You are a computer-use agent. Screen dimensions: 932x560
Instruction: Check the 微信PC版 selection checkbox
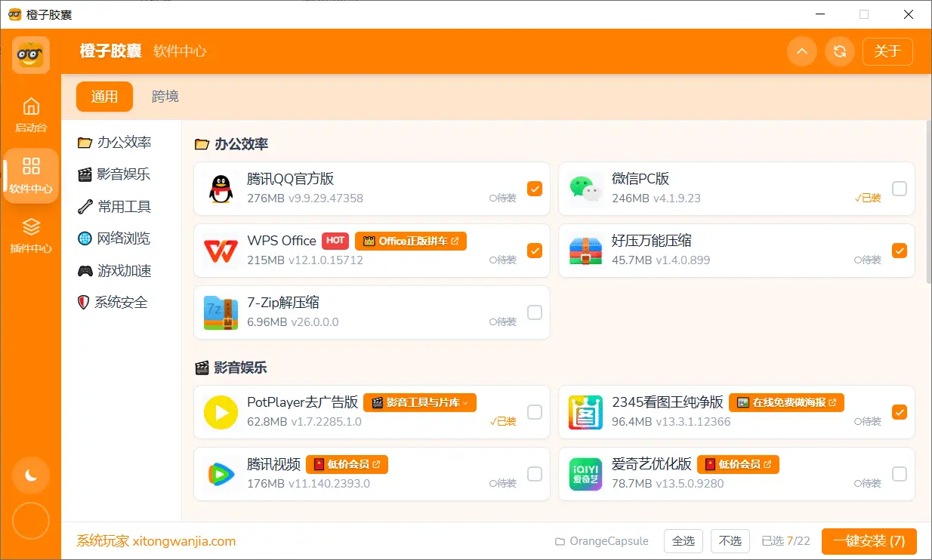pyautogui.click(x=900, y=189)
